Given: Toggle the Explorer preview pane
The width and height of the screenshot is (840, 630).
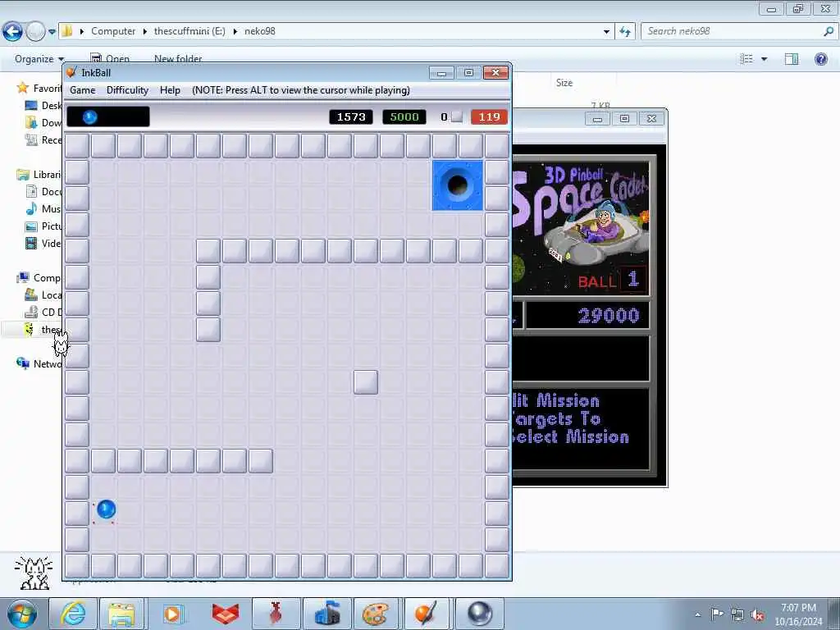Looking at the screenshot, I should (792, 59).
